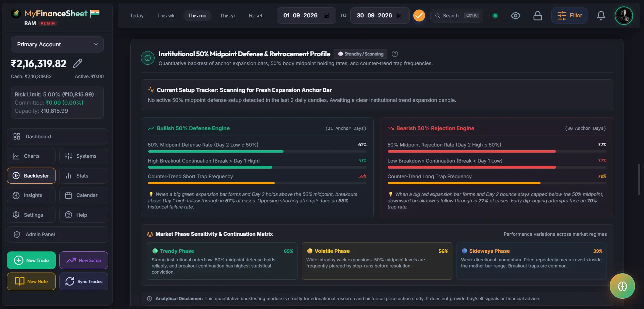Viewport: 644px width, 309px height.
Task: Click the Standby / Scanning status badge
Action: coord(360,54)
